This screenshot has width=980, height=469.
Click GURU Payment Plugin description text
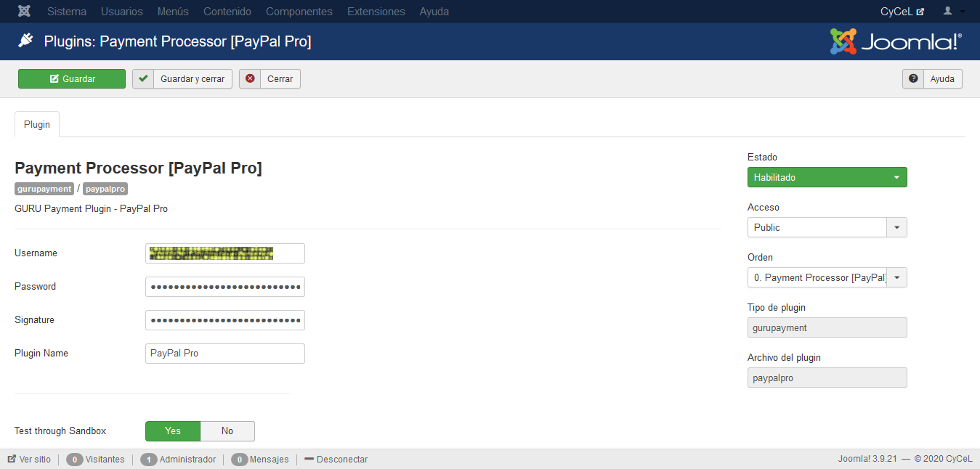pos(91,209)
